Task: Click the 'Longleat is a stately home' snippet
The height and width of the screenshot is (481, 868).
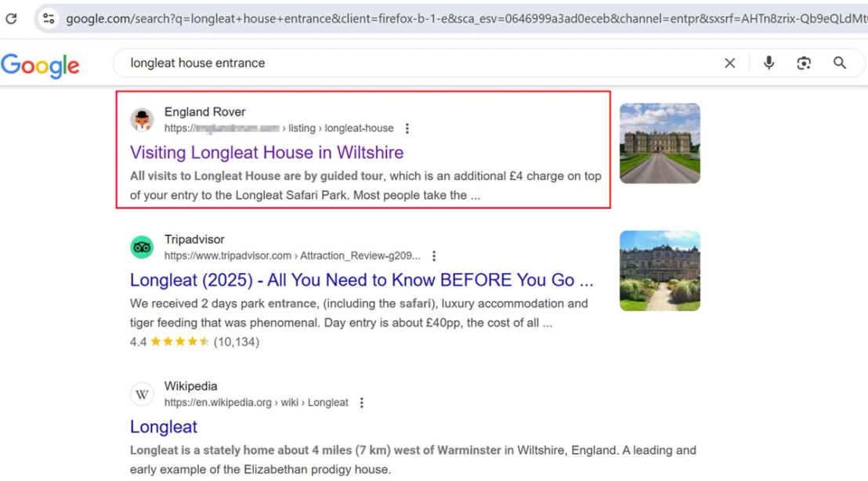Action: coord(413,459)
